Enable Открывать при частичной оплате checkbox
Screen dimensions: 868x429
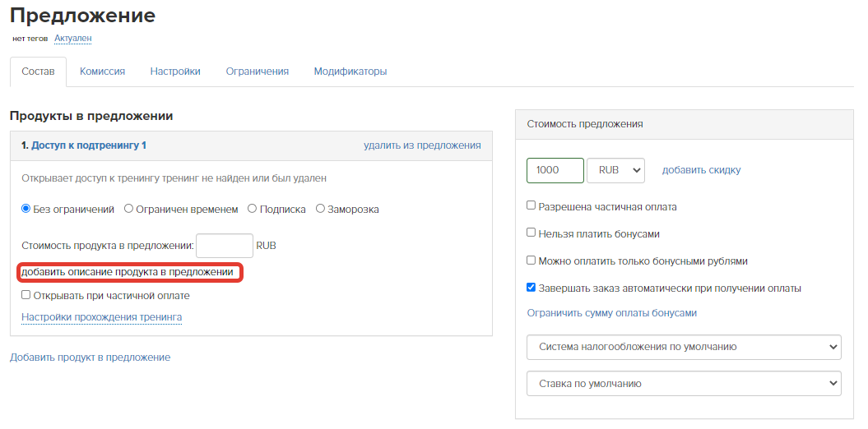[x=26, y=295]
